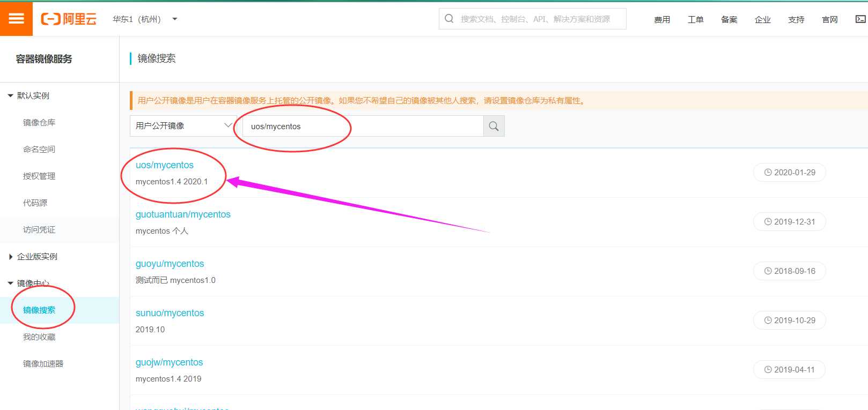The height and width of the screenshot is (410, 868).
Task: Open the Cloud Shell terminal icon
Action: tap(860, 19)
